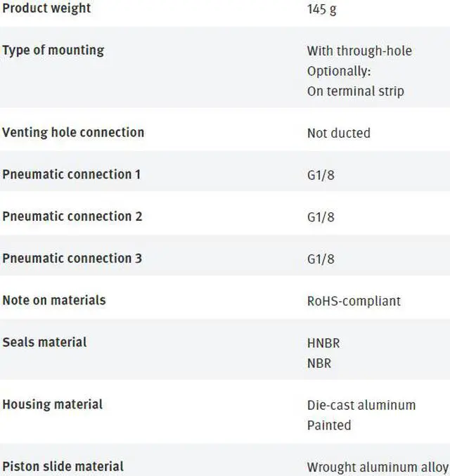Select the RoHS-compliant value
This screenshot has width=450, height=476.
(354, 301)
